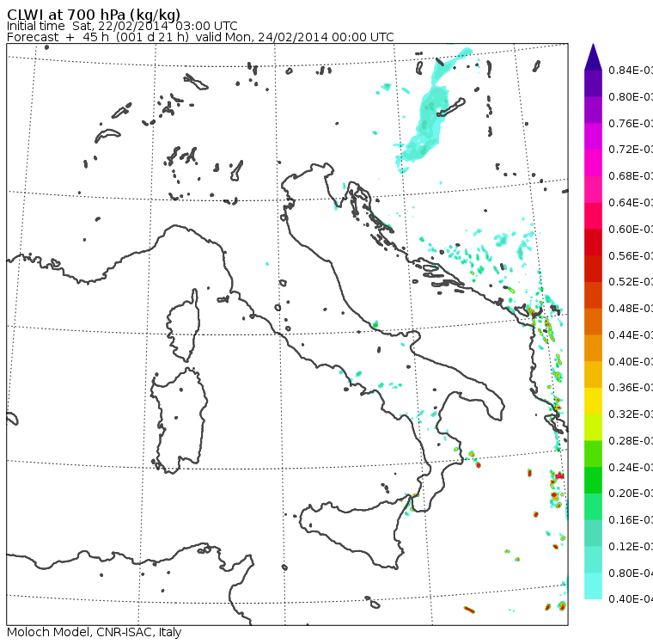653x644 pixels.
Task: Pick the lightest cyan band at the scale bottom
Action: click(x=593, y=586)
